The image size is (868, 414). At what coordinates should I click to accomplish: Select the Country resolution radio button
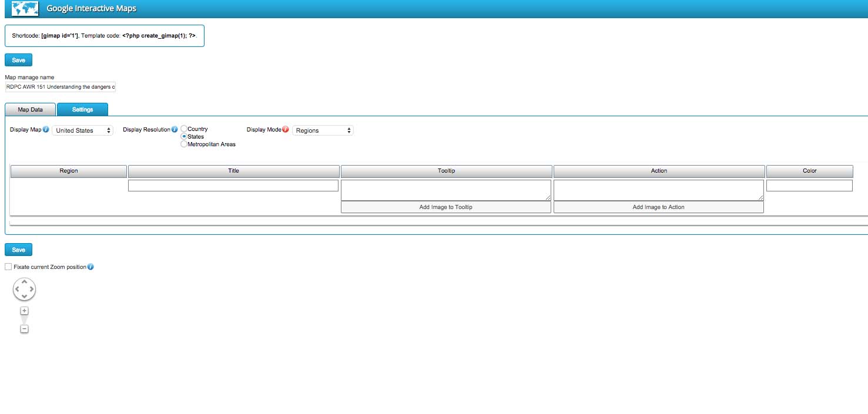click(184, 129)
